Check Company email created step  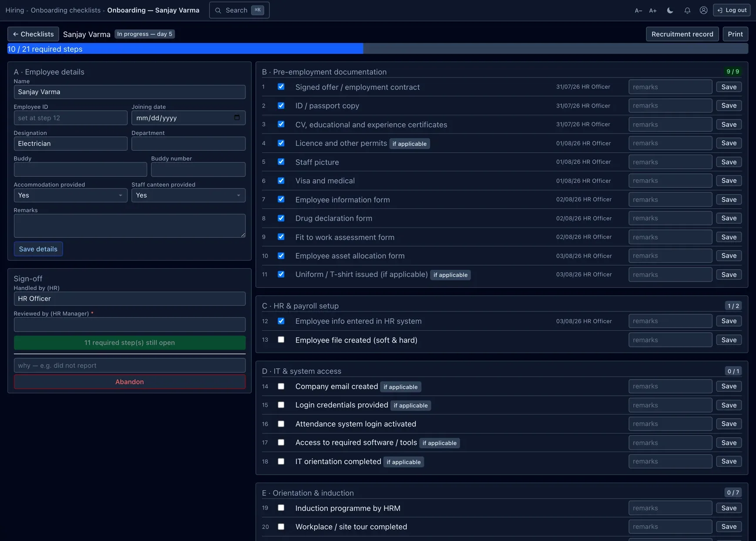(281, 386)
